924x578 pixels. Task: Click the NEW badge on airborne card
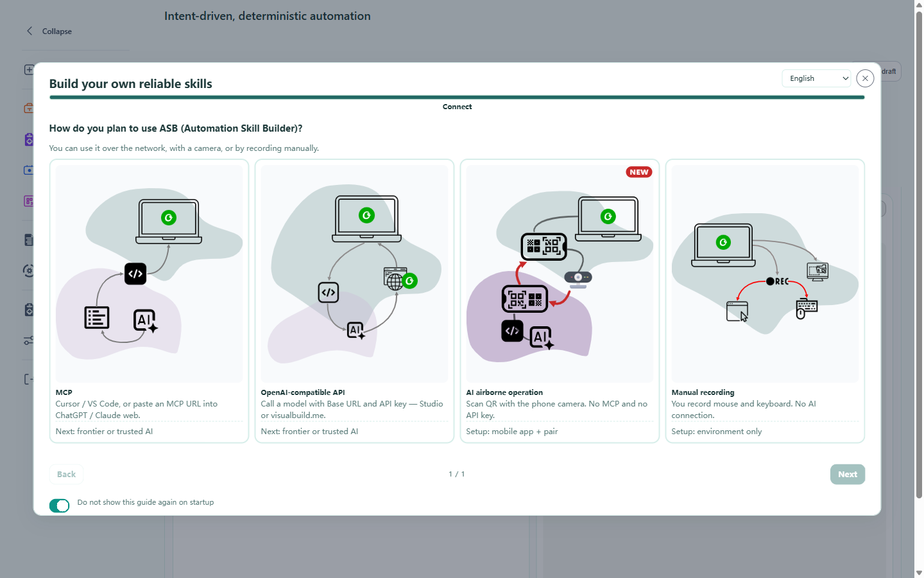pos(639,172)
